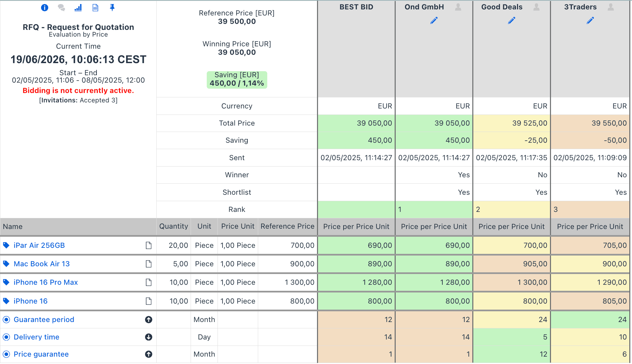Open document icon for iPar Air 256GB
Screen dimensions: 632x364
coord(149,245)
